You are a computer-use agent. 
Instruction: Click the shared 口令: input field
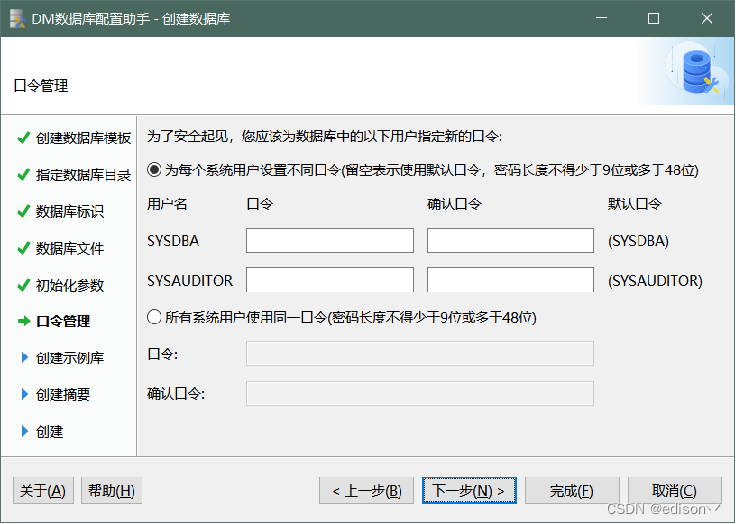[420, 354]
